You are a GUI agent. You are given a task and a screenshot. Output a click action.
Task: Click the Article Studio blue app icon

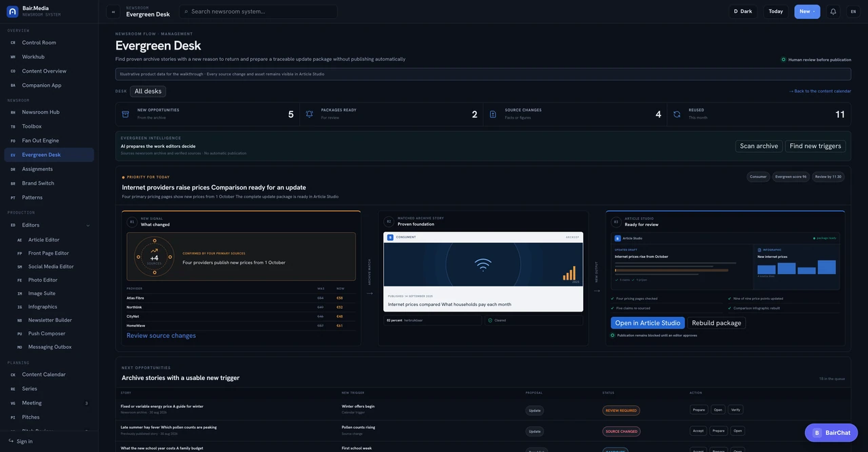point(618,238)
